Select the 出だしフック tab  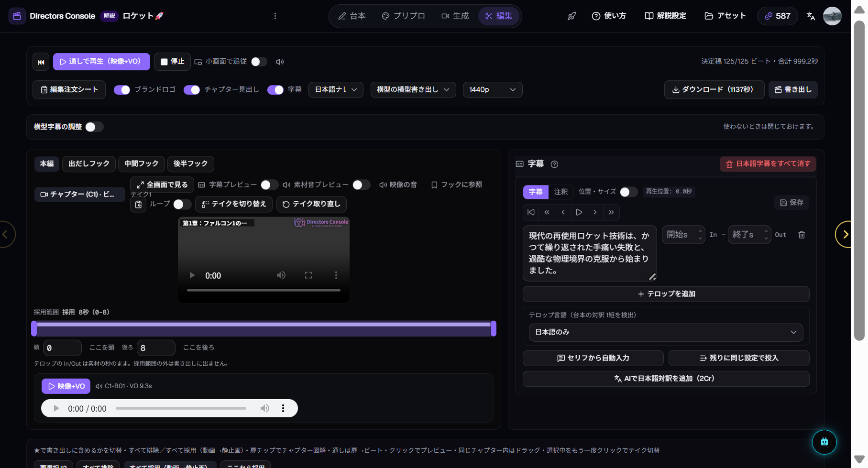pos(89,164)
